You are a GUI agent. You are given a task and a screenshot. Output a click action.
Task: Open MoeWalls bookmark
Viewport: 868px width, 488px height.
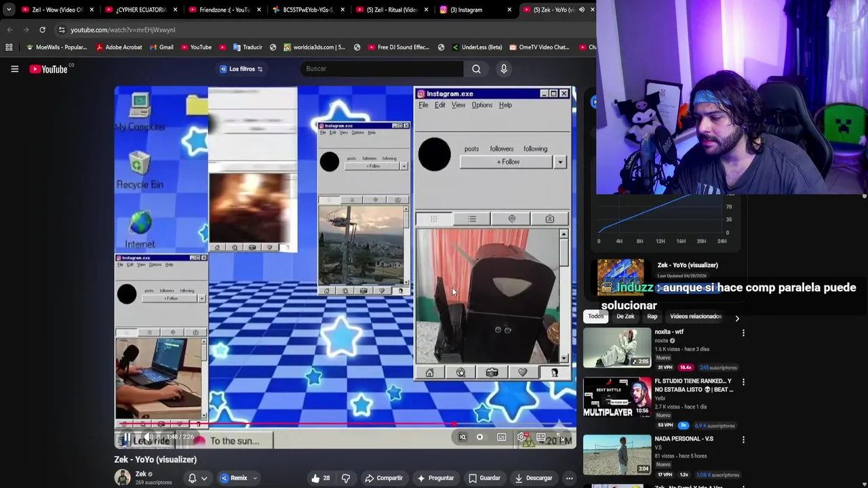(56, 47)
